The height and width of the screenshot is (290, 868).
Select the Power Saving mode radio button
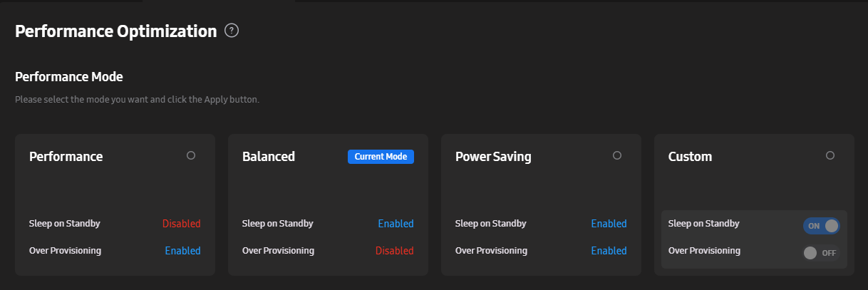point(617,155)
